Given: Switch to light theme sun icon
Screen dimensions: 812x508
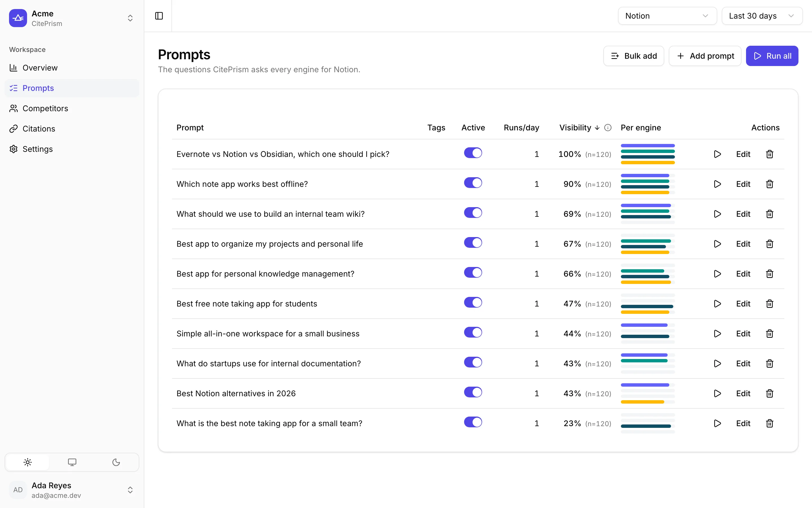Looking at the screenshot, I should coord(28,462).
